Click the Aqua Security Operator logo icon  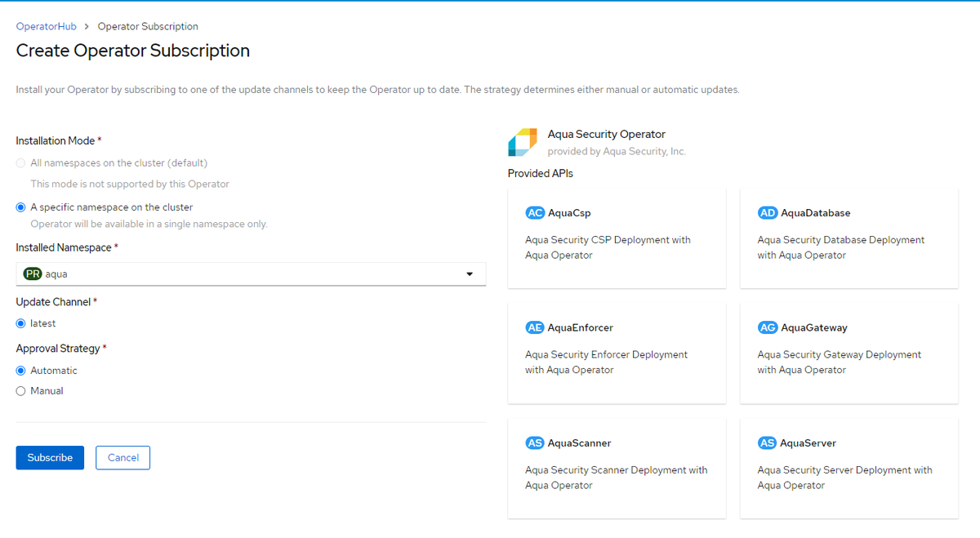(523, 142)
